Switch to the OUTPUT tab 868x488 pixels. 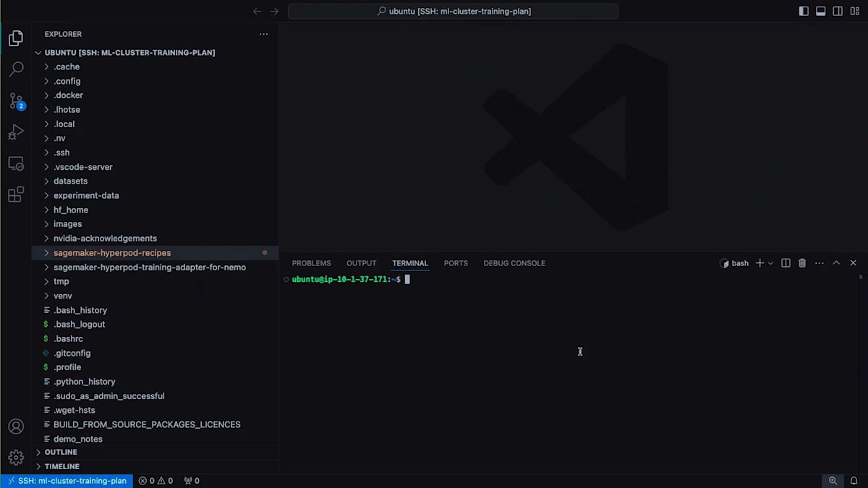pyautogui.click(x=361, y=263)
